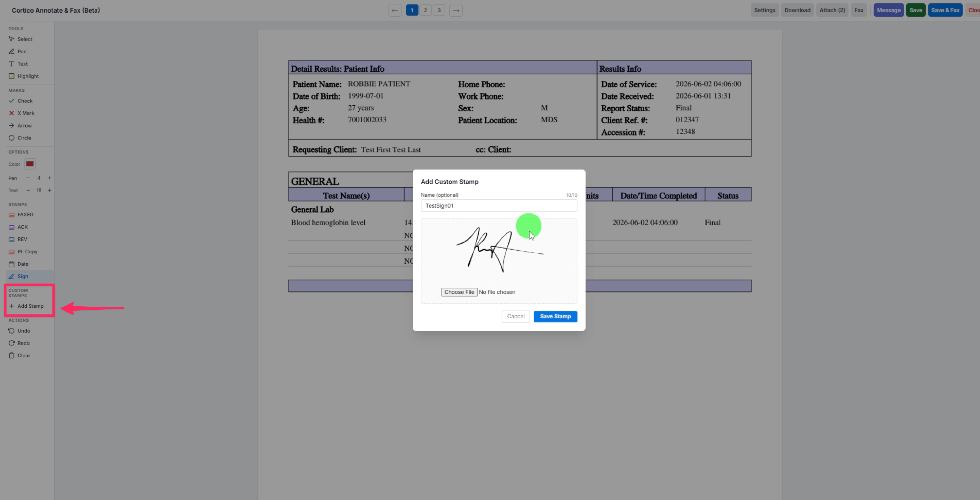Select the REV stamp
The height and width of the screenshot is (500, 980).
22,239
